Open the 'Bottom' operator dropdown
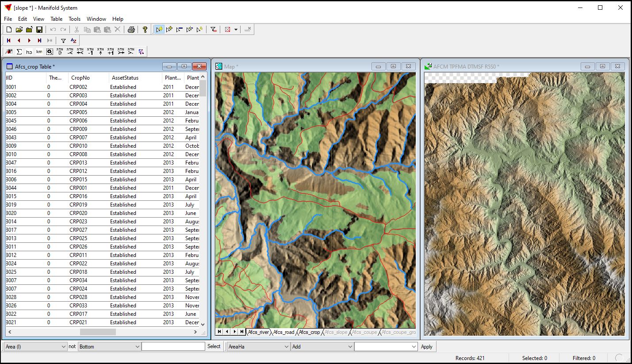The image size is (632, 364). click(x=137, y=347)
